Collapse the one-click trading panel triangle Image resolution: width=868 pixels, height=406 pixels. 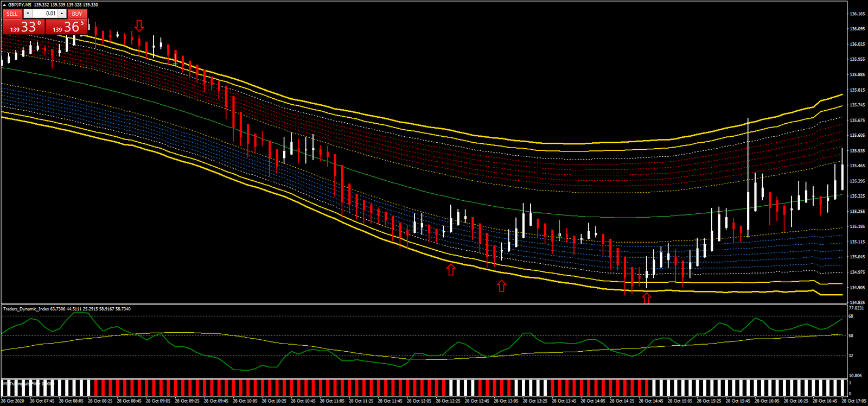pyautogui.click(x=4, y=4)
